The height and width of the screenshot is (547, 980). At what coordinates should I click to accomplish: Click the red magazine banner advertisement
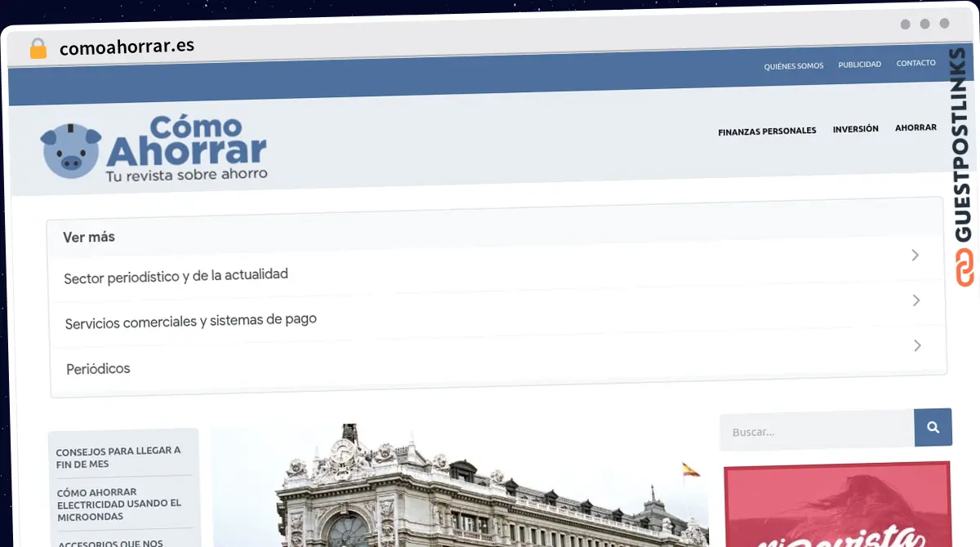tap(837, 505)
